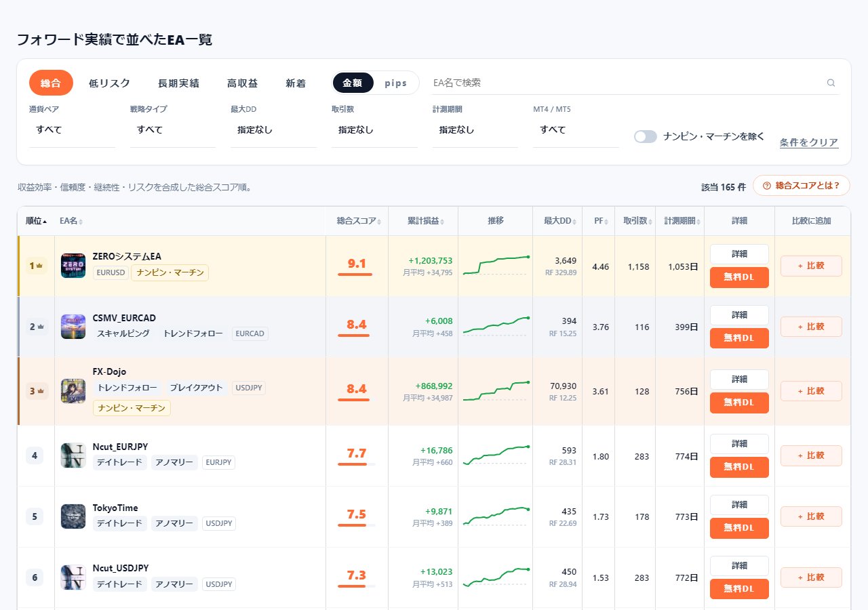Image resolution: width=868 pixels, height=610 pixels.
Task: Select 金額 display mode
Action: click(x=353, y=83)
